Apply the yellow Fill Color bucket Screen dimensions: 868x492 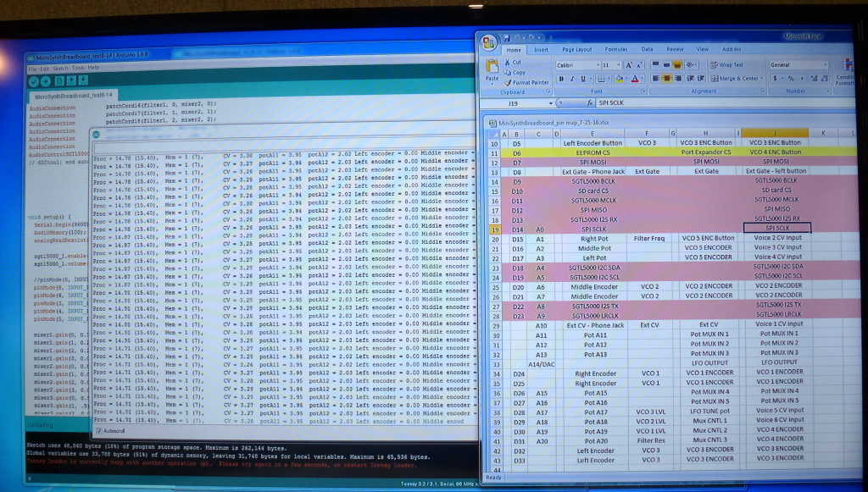coord(619,79)
